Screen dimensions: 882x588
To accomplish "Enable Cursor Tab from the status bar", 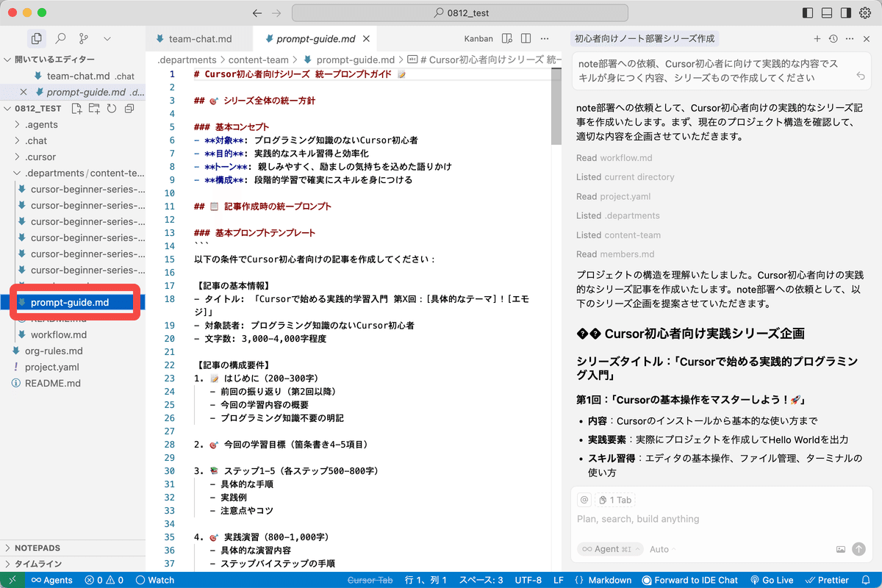I will pos(370,580).
